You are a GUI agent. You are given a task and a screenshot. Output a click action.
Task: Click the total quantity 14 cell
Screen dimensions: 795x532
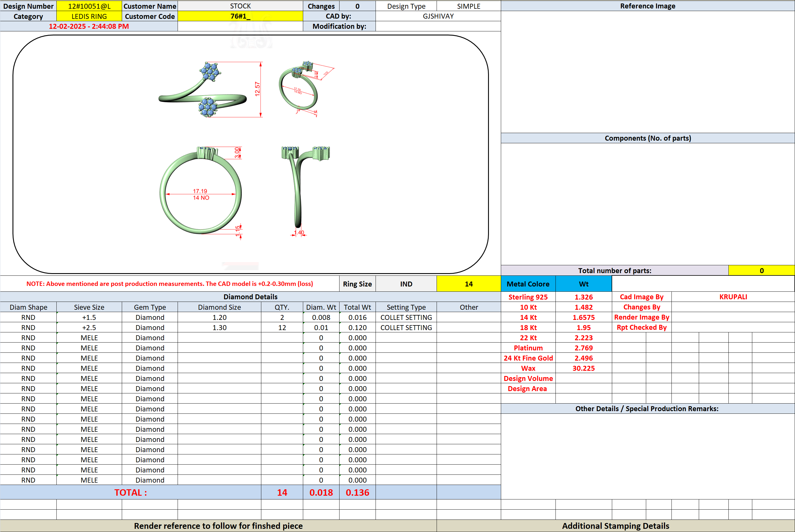(x=282, y=492)
